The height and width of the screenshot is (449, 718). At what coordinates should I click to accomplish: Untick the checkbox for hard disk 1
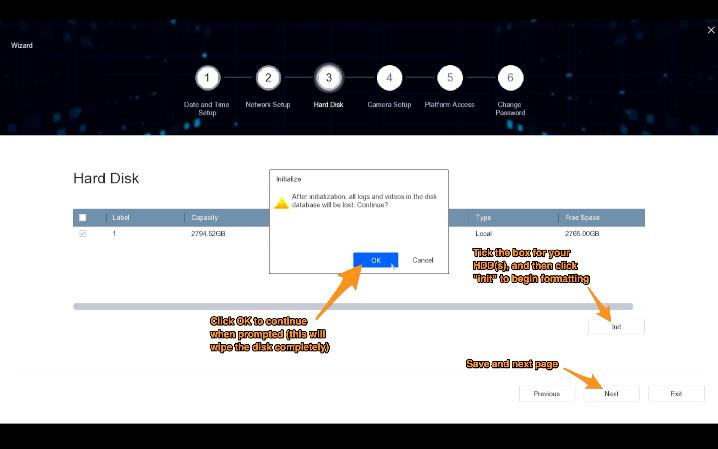(x=83, y=234)
